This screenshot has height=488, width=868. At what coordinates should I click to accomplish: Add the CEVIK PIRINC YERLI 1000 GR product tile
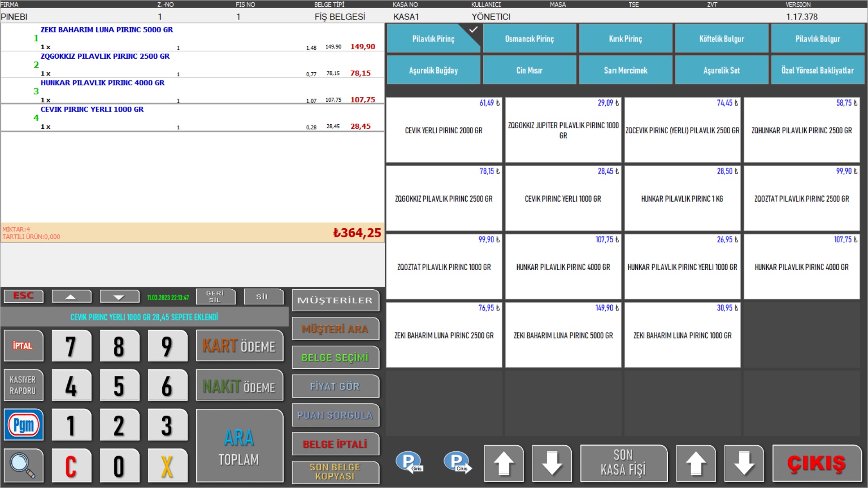pyautogui.click(x=563, y=198)
